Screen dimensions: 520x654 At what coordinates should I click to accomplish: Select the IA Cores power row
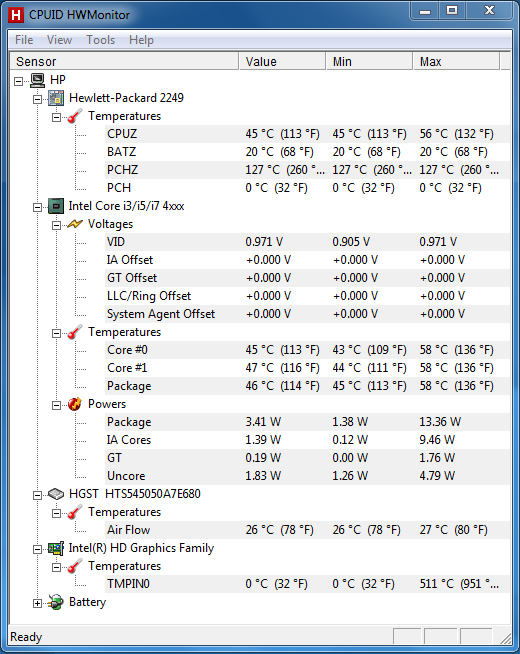coord(307,440)
